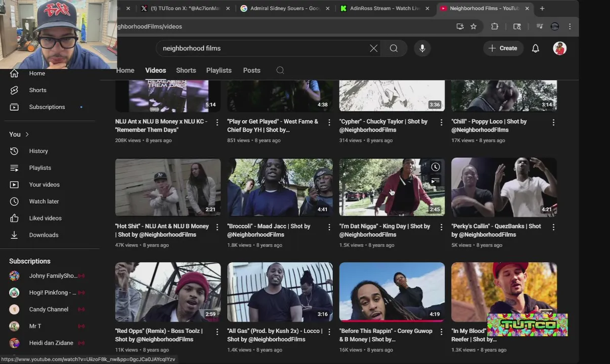Open options for Red Opps Remix video
The height and width of the screenshot is (364, 610).
pos(217,332)
